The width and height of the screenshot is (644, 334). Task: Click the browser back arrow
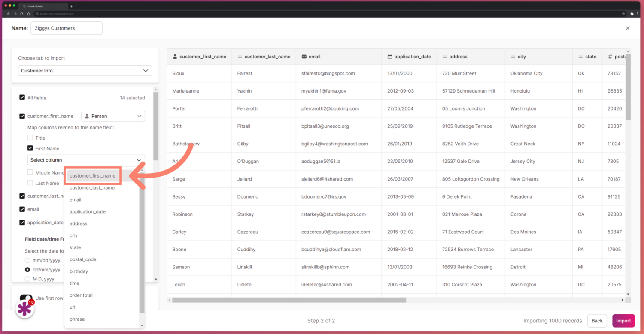(9, 14)
